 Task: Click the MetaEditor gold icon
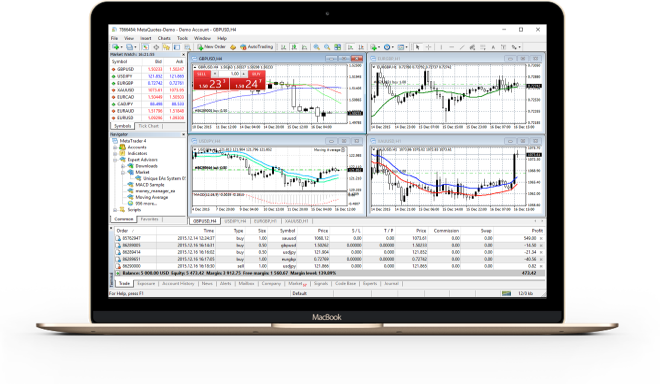(233, 47)
